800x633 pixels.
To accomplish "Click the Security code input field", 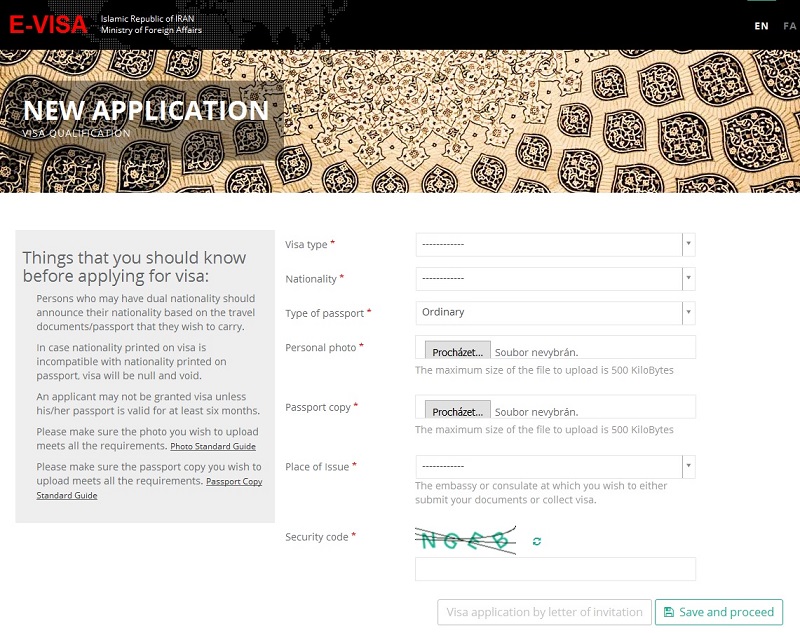I will pos(555,569).
